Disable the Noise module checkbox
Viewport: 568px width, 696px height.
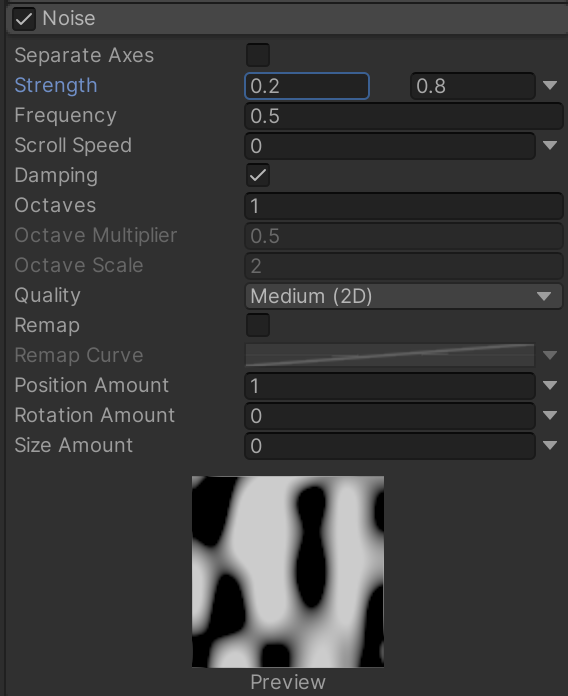pyautogui.click(x=24, y=19)
